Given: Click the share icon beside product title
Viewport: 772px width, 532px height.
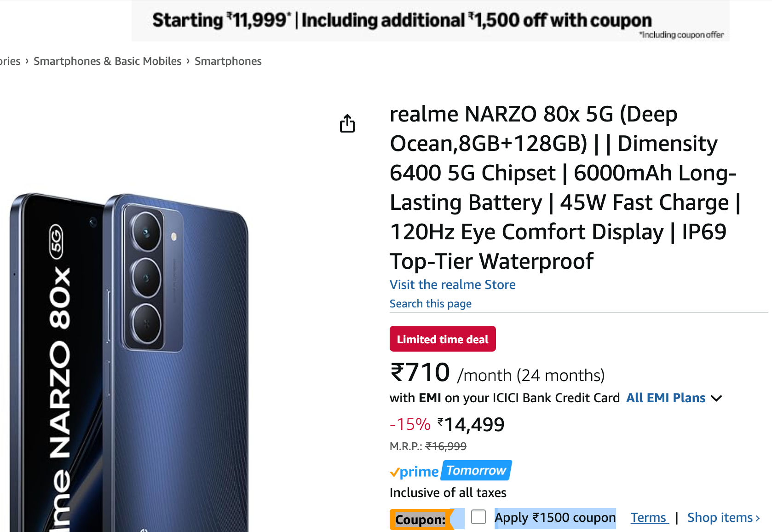Looking at the screenshot, I should 347,123.
